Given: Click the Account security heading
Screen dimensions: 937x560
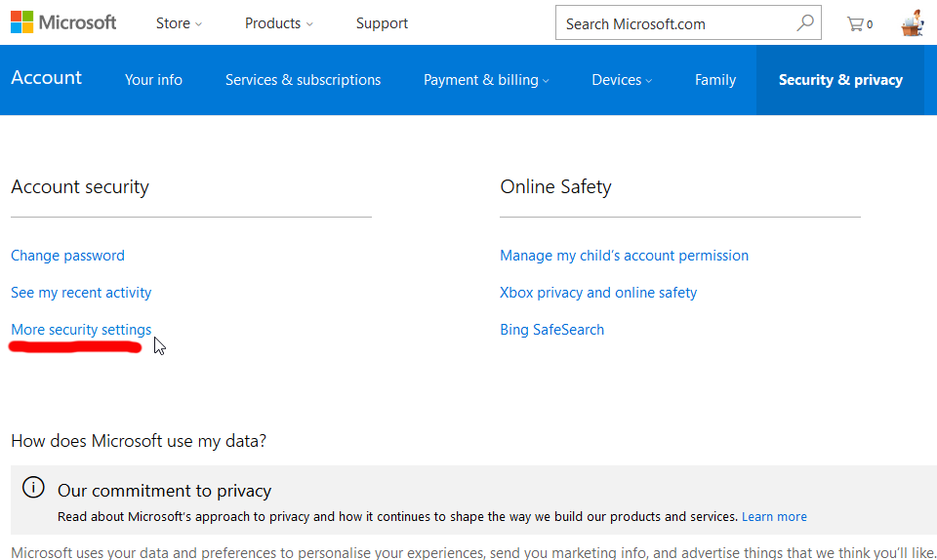Looking at the screenshot, I should click(x=79, y=187).
